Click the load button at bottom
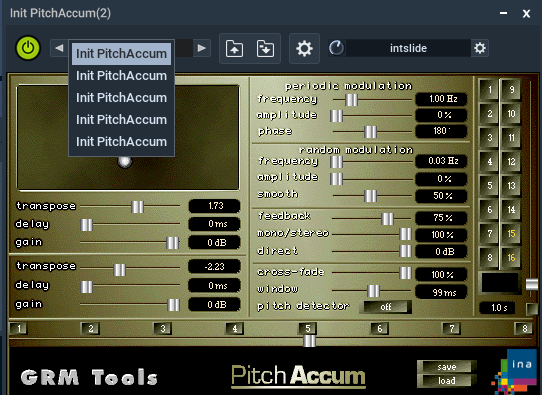Image resolution: width=542 pixels, height=395 pixels. point(447,381)
